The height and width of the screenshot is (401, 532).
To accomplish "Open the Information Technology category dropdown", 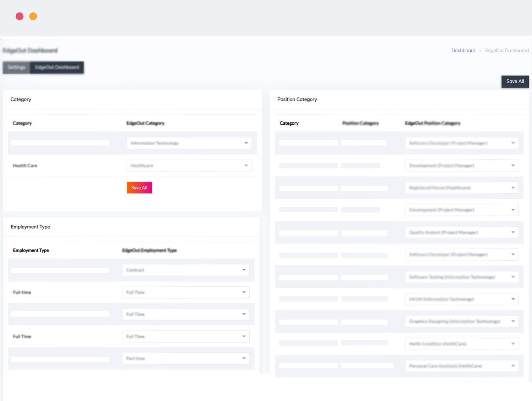I will point(189,143).
